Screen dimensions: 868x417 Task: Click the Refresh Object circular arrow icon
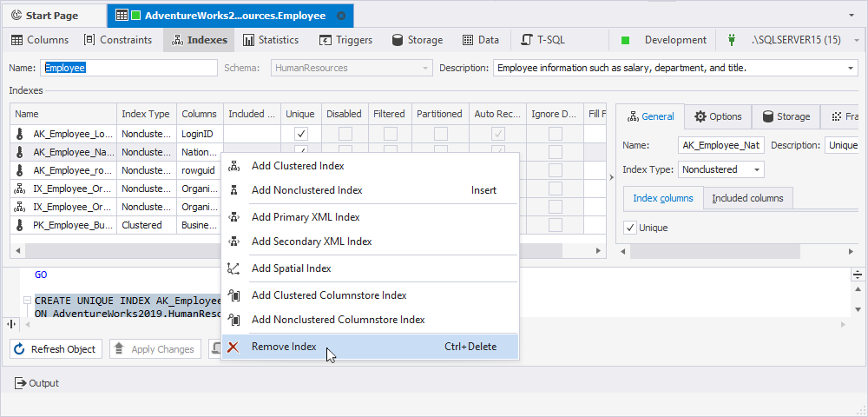coord(19,349)
